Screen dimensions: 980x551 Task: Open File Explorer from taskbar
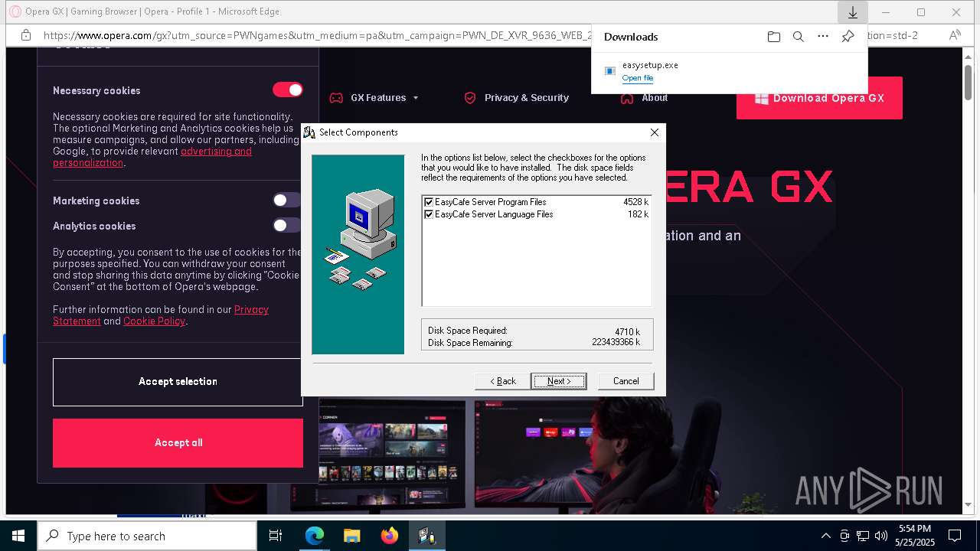[x=352, y=536]
